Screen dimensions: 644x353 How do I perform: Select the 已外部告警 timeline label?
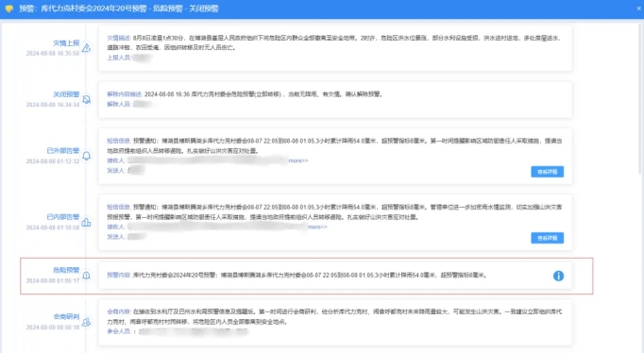[x=63, y=151]
